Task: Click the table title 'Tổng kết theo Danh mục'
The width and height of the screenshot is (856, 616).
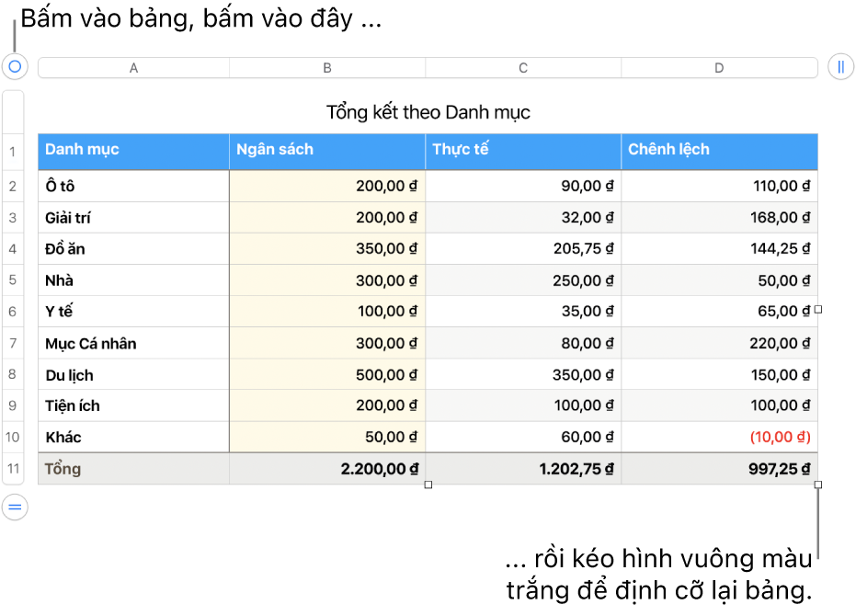Action: [428, 112]
